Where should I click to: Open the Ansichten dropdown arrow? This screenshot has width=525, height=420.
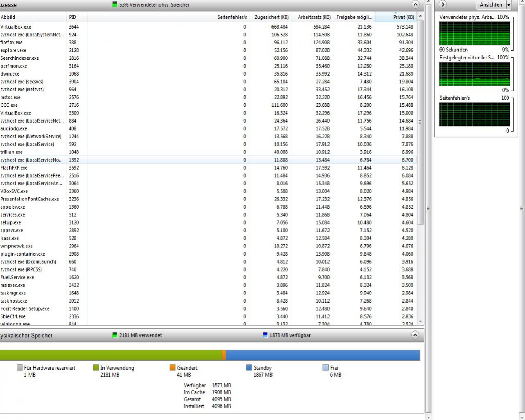pyautogui.click(x=509, y=5)
